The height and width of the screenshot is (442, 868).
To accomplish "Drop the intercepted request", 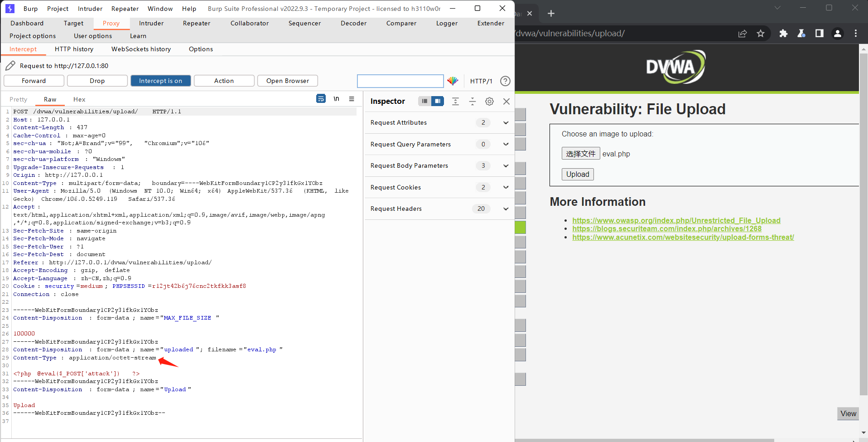I will point(97,81).
